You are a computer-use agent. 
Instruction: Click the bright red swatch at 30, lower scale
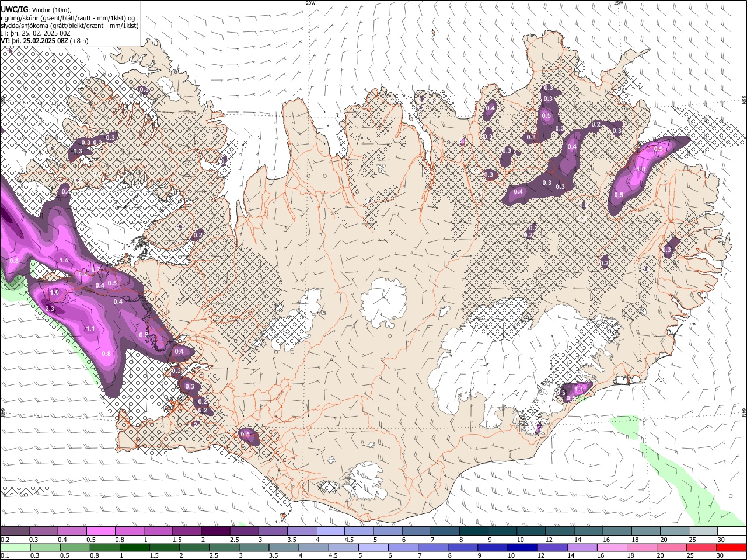[731, 547]
